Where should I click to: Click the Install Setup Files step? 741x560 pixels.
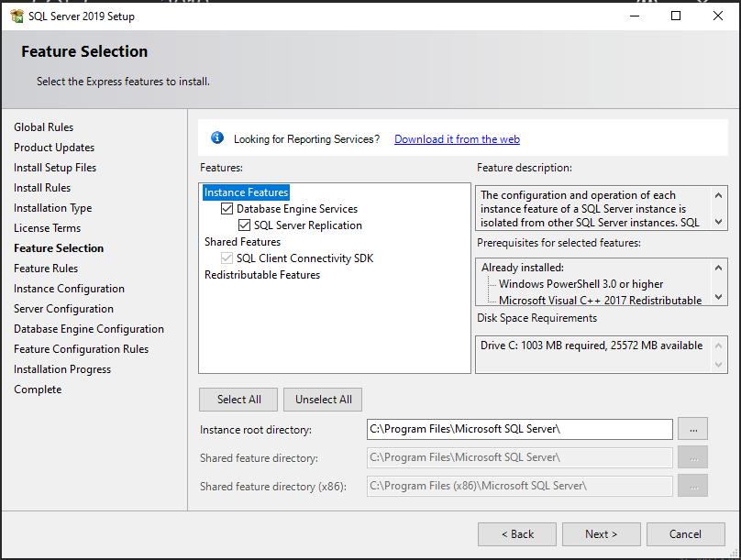click(x=55, y=168)
